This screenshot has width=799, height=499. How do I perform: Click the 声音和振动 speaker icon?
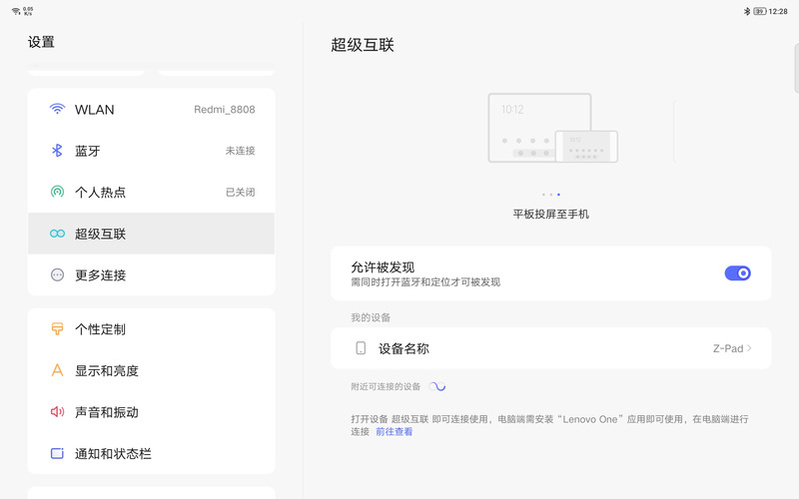click(x=57, y=412)
